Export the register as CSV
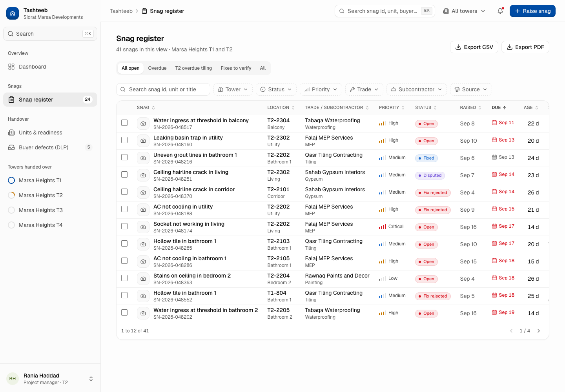The height and width of the screenshot is (392, 565). (474, 47)
